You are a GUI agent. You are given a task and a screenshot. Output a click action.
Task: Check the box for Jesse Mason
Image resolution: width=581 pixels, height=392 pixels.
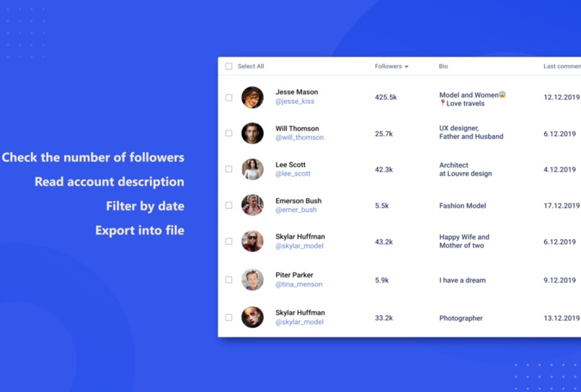coord(229,97)
